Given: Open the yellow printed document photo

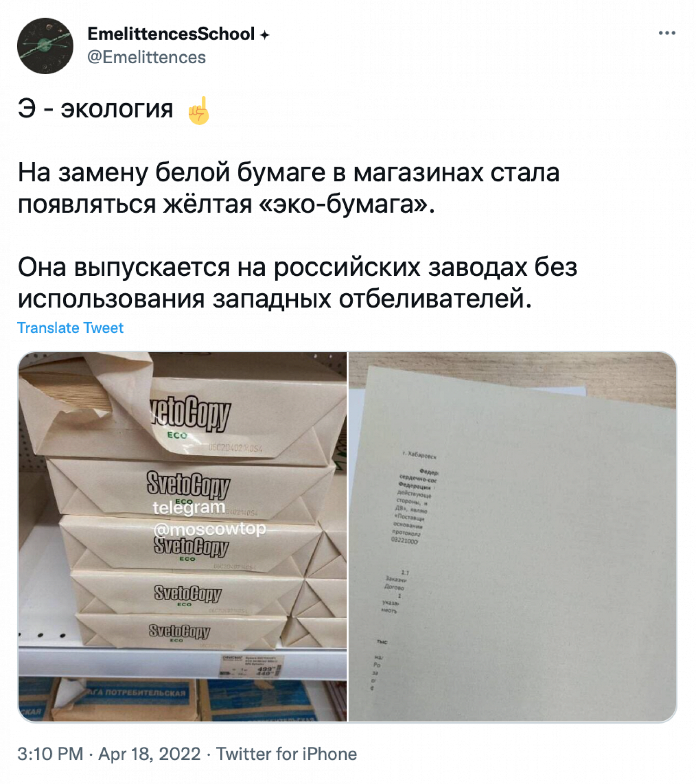Looking at the screenshot, I should pyautogui.click(x=513, y=537).
